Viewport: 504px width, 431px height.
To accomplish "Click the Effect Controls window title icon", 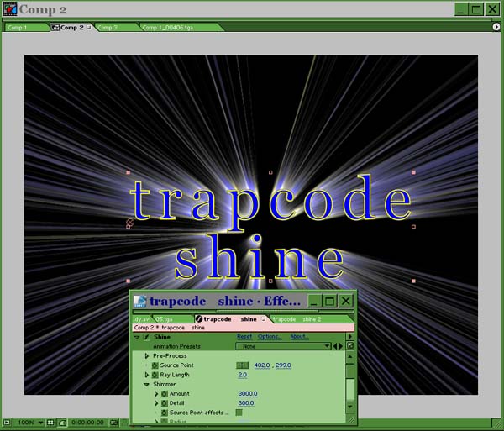I will click(140, 301).
